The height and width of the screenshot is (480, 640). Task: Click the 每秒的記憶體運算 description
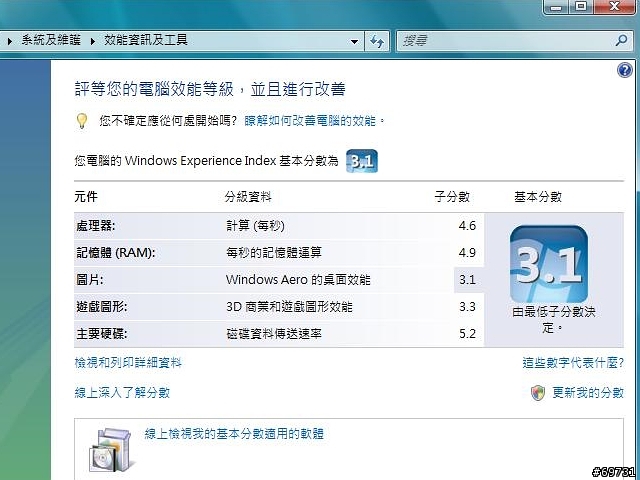[x=274, y=253]
